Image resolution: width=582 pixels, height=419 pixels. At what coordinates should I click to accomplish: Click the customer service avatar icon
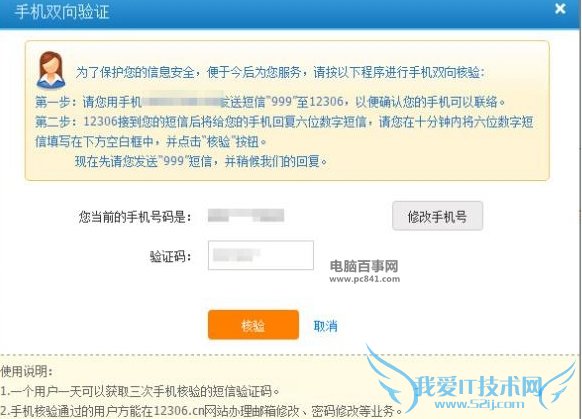coord(51,70)
